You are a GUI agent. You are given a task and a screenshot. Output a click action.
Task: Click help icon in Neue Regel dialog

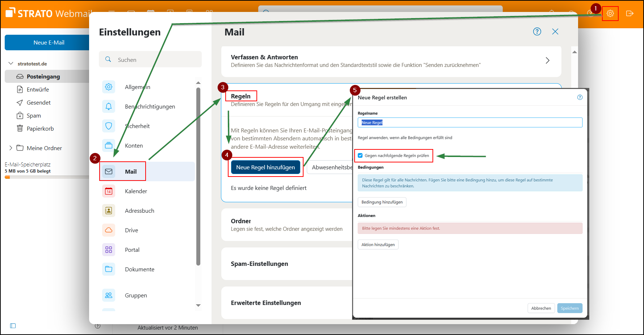(580, 97)
